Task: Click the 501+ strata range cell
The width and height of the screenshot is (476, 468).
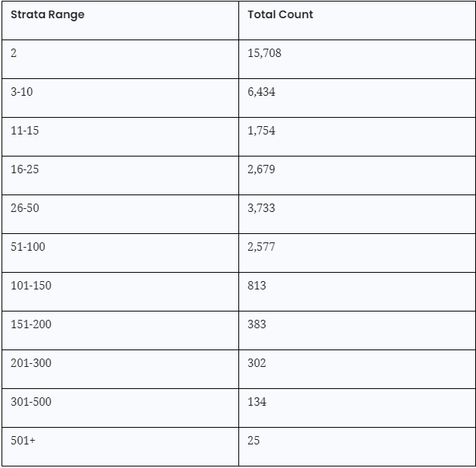Action: coord(23,441)
